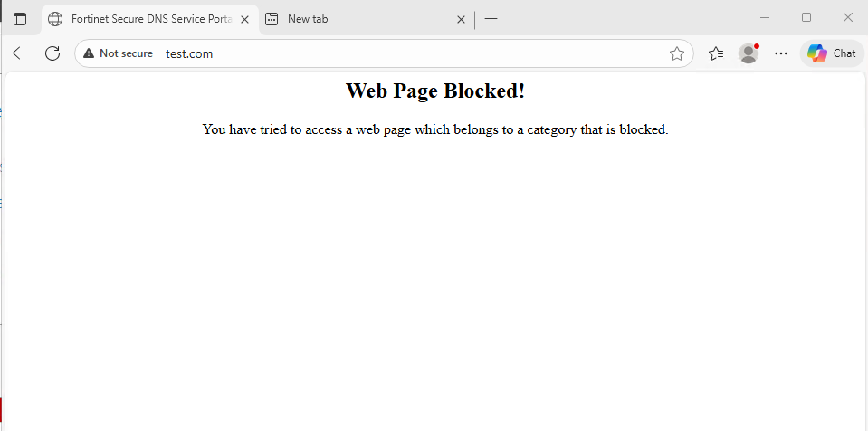Screen dimensions: 868x431
Task: Click the Not secure warning indicator
Action: point(118,53)
